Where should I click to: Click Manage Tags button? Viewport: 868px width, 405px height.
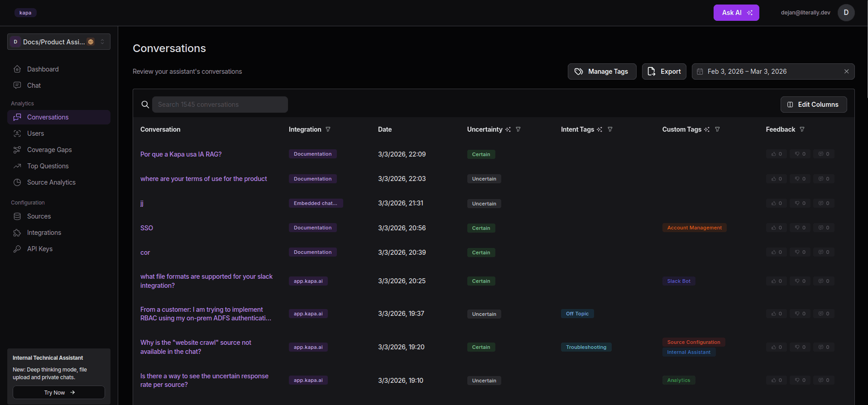[602, 71]
